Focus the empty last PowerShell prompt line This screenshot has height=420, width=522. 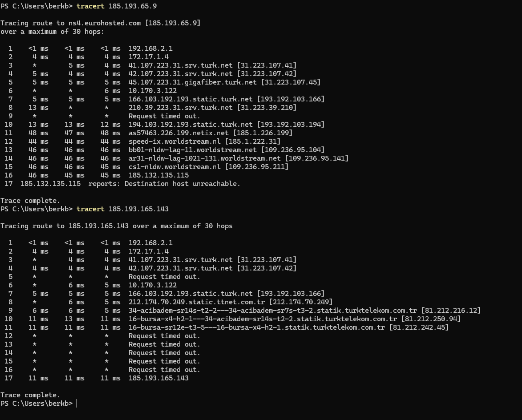77,404
